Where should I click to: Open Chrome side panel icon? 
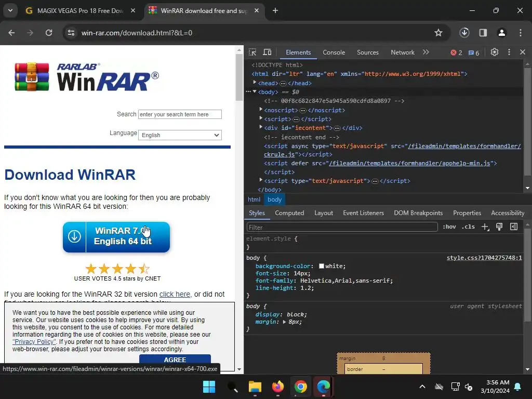click(x=483, y=33)
